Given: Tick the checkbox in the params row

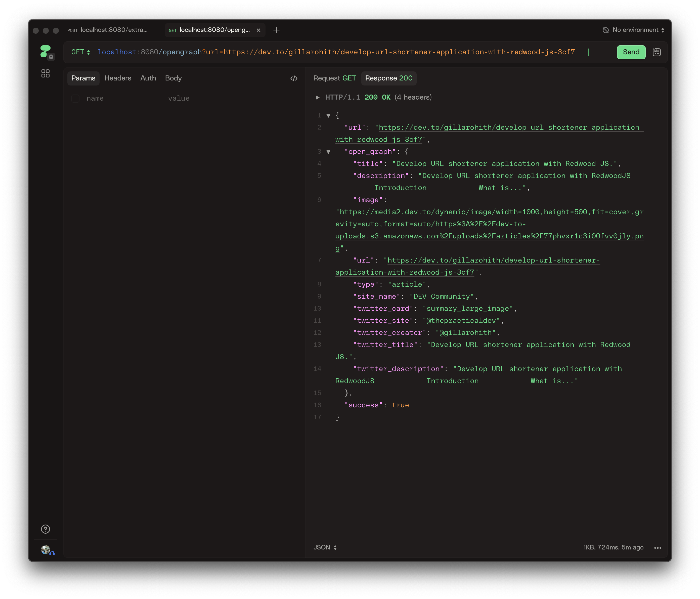Looking at the screenshot, I should pos(75,98).
